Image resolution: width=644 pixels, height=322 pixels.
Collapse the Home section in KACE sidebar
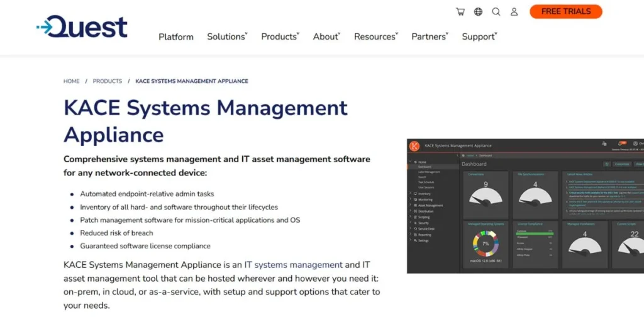[410, 162]
